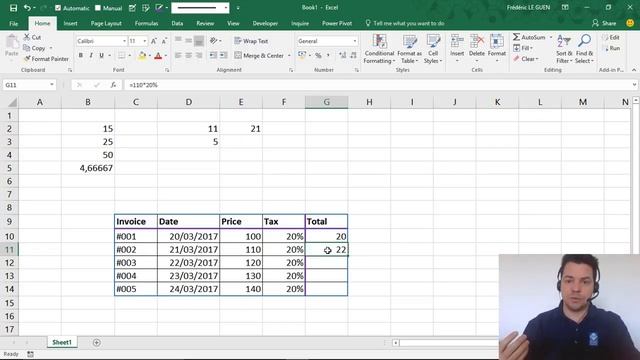Click cell containing 4,66667
Screen dimensions: 640x360
(88, 168)
